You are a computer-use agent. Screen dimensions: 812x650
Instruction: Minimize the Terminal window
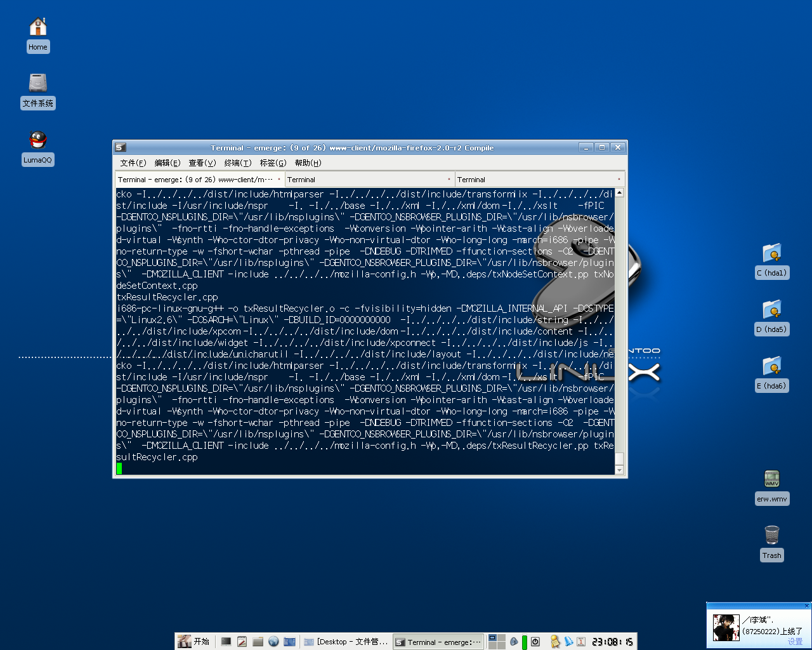[x=586, y=147]
